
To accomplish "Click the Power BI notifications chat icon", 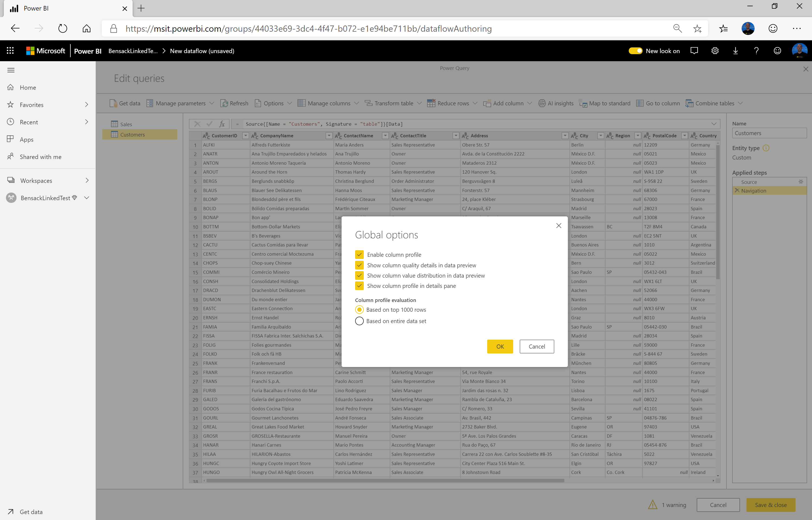I will 694,51.
